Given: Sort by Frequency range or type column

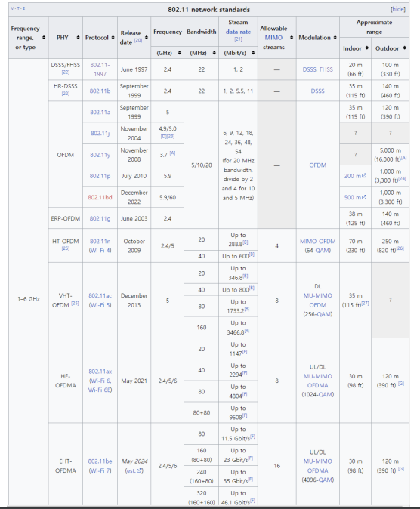Looking at the screenshot, I should (x=44, y=38).
